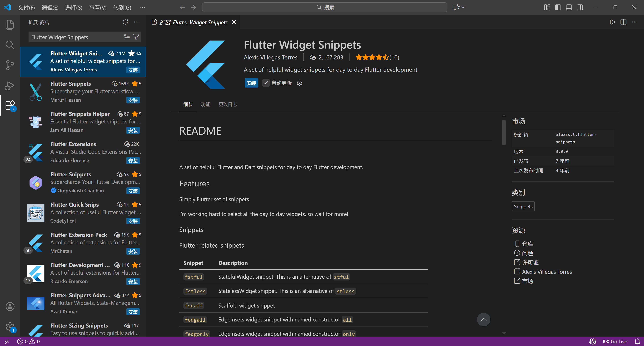
Task: Open the Explorer view in the activity bar
Action: (10, 25)
